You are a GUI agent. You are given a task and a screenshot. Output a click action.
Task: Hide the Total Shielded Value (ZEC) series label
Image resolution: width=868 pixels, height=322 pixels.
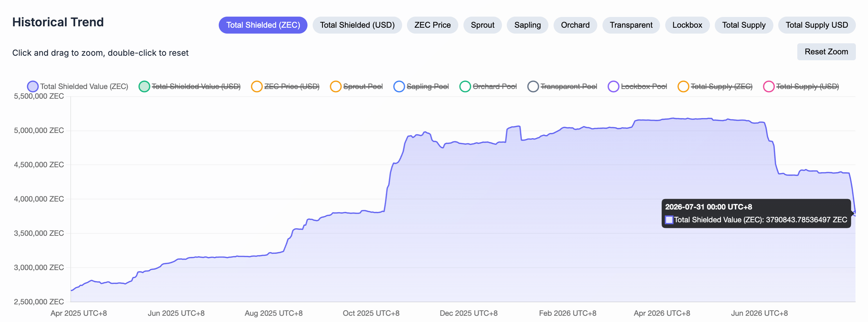(84, 87)
